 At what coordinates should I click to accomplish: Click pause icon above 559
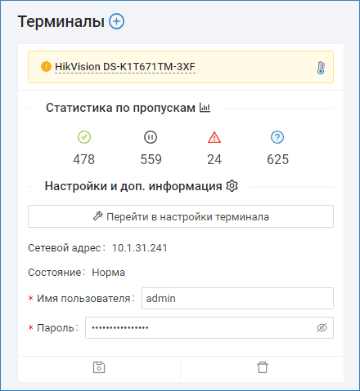click(150, 137)
